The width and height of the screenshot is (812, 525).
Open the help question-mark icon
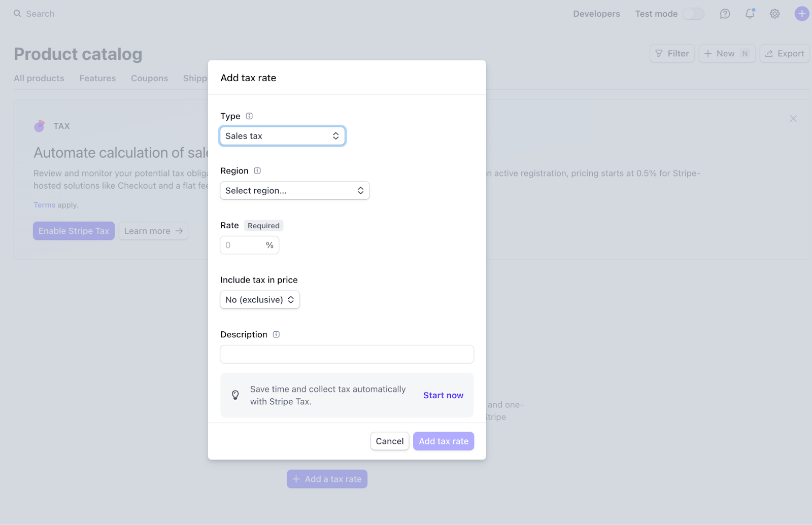[x=725, y=14]
